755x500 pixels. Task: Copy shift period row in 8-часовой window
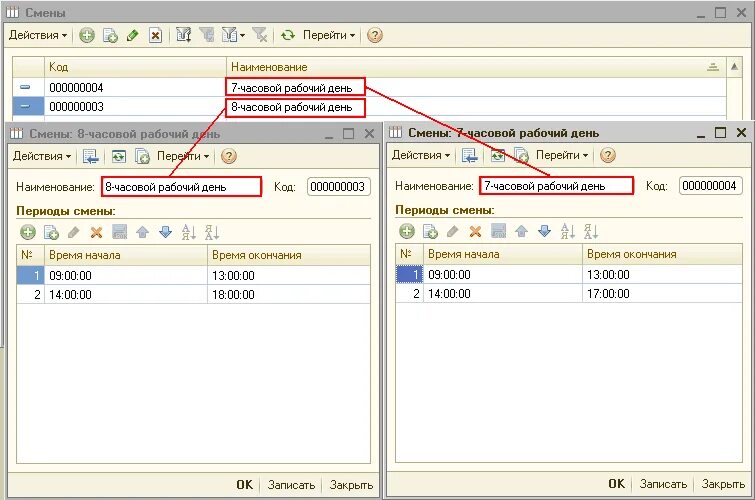point(51,232)
